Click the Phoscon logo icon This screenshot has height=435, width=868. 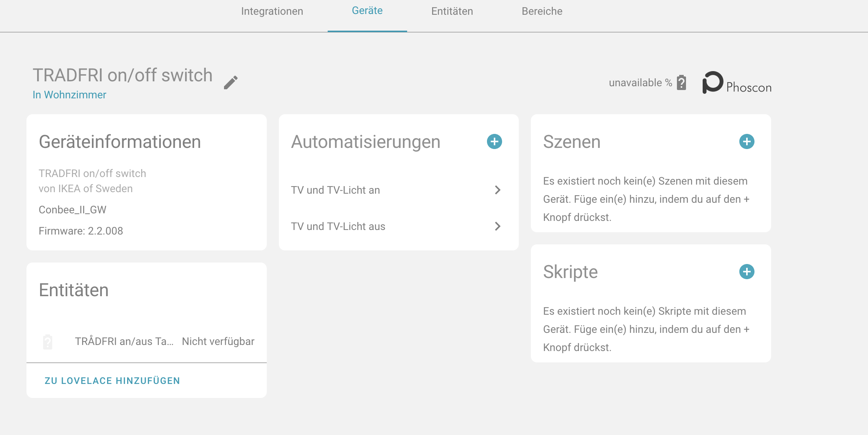click(712, 82)
